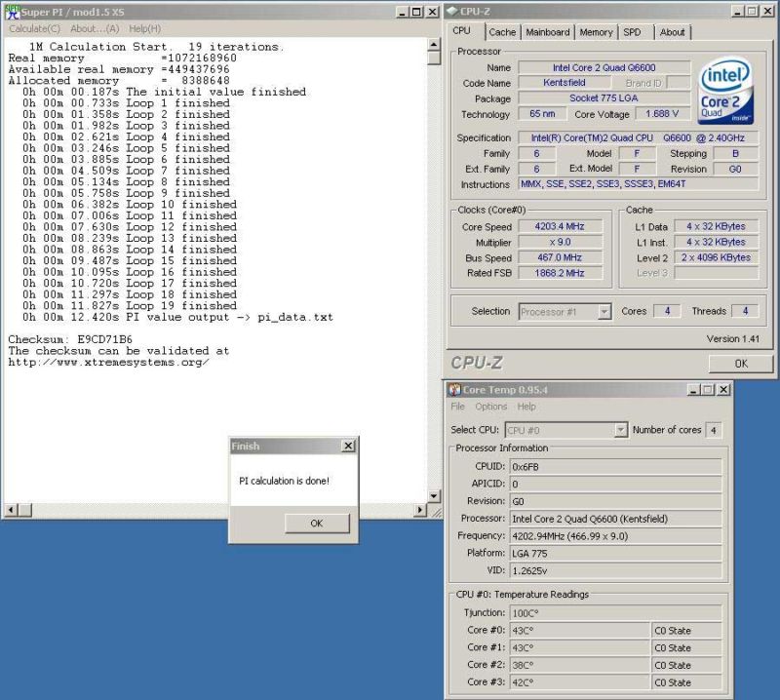Switch to the Memory tab in CPU-Z
This screenshot has height=700, width=780.
(x=596, y=32)
